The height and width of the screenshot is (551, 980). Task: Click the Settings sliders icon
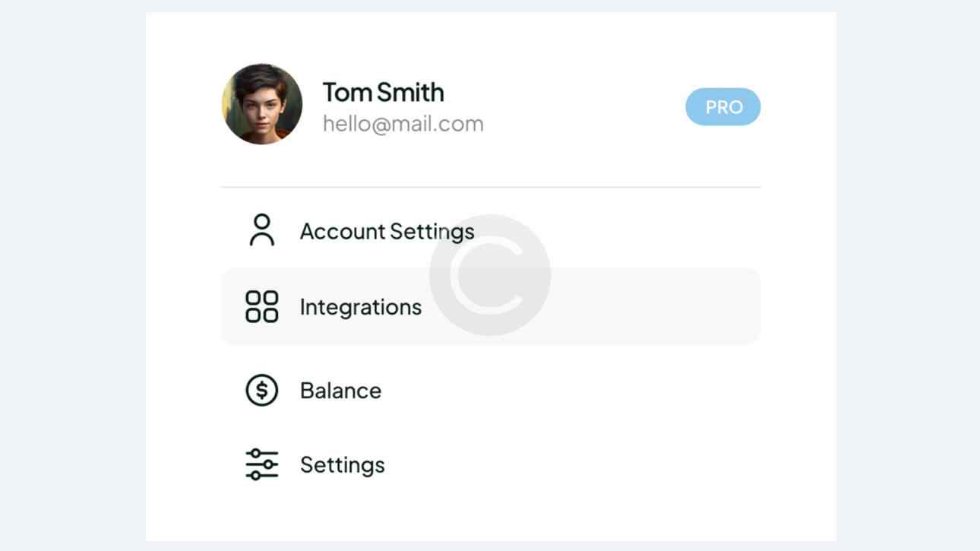coord(262,464)
